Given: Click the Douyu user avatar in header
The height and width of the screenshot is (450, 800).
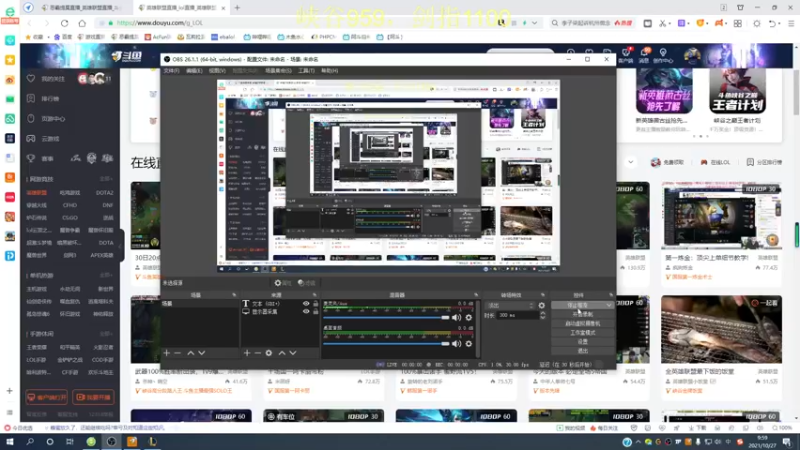Looking at the screenshot, I should (692, 55).
